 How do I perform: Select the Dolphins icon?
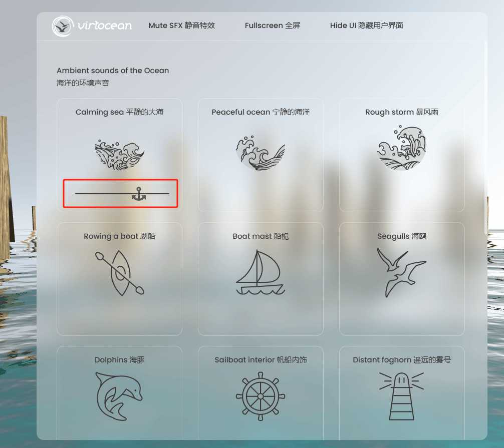[x=119, y=396]
